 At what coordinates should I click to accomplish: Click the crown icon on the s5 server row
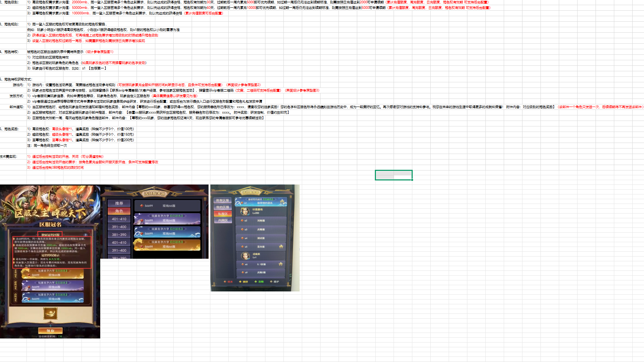(281, 247)
